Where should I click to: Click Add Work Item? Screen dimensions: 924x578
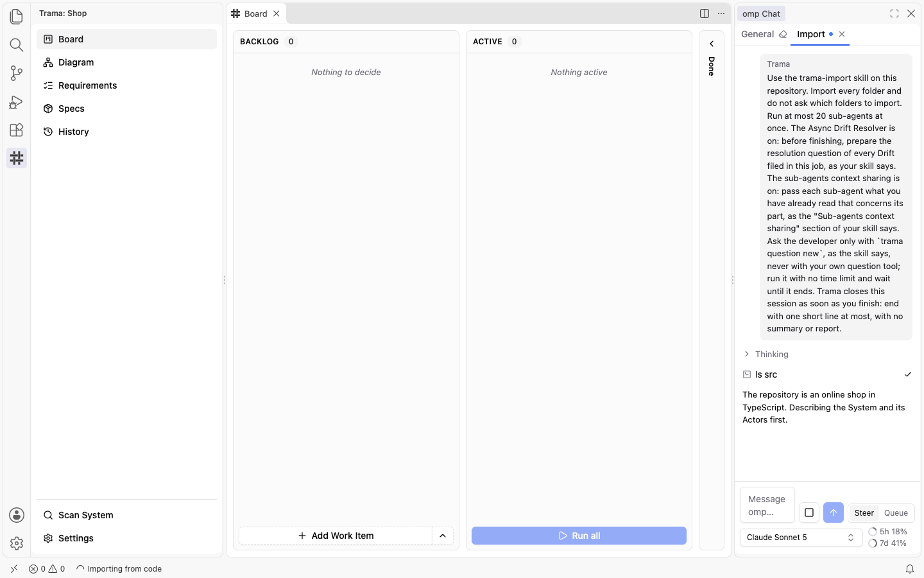coord(336,536)
